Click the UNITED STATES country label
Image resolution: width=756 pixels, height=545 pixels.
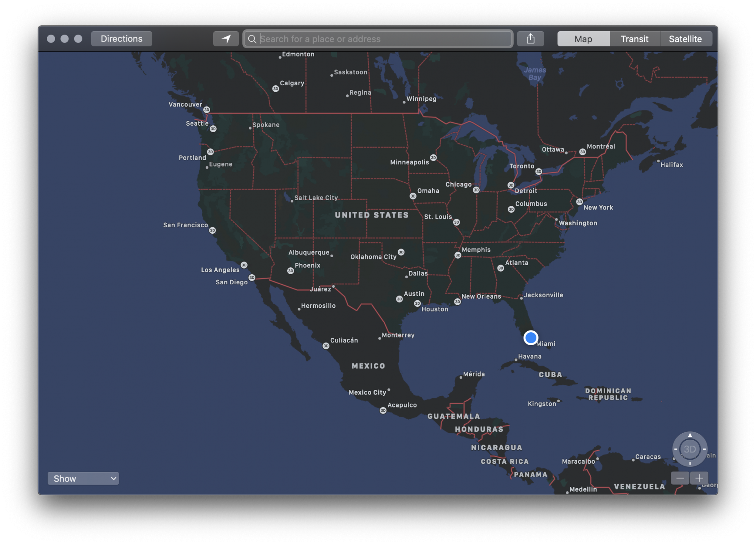point(372,215)
